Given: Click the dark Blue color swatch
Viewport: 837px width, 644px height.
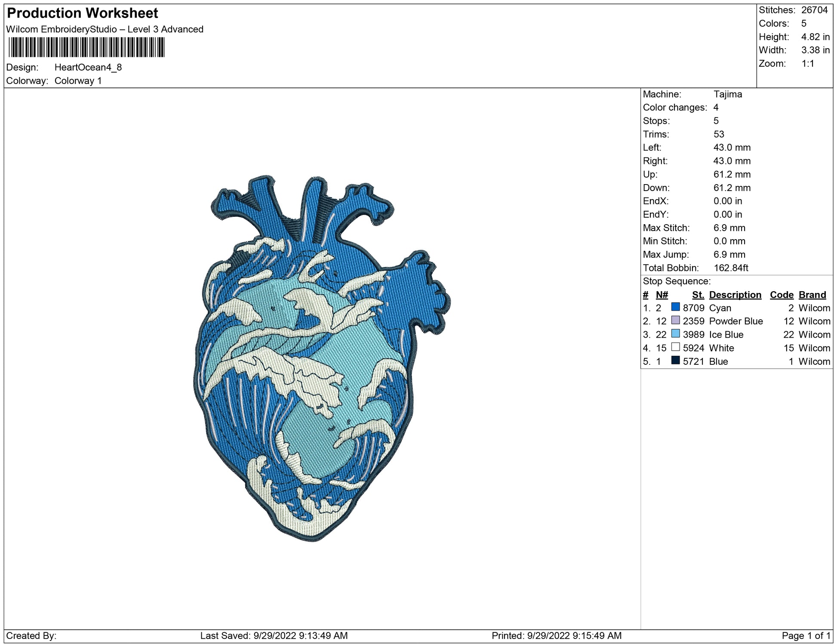Looking at the screenshot, I should (675, 361).
